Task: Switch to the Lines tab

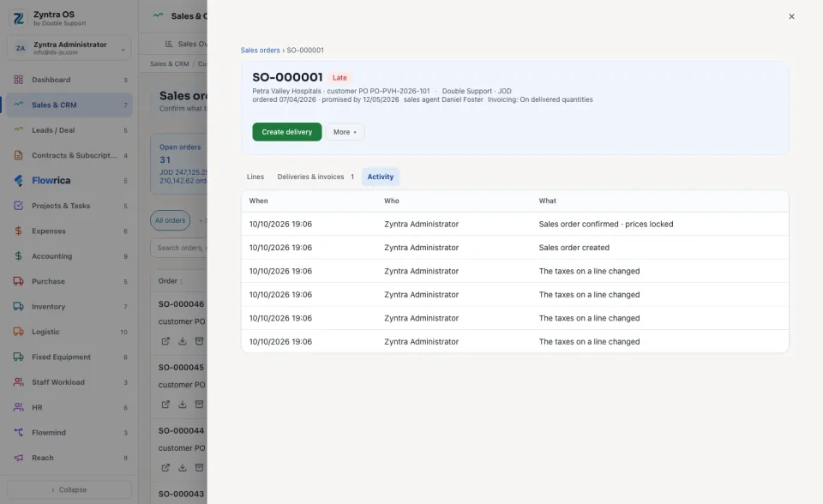Action: [x=255, y=177]
